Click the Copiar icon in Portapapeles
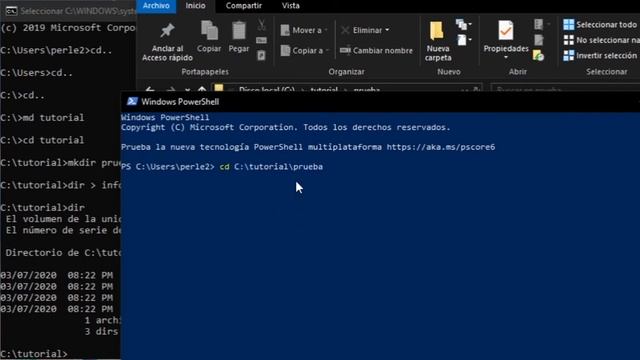 [x=209, y=31]
